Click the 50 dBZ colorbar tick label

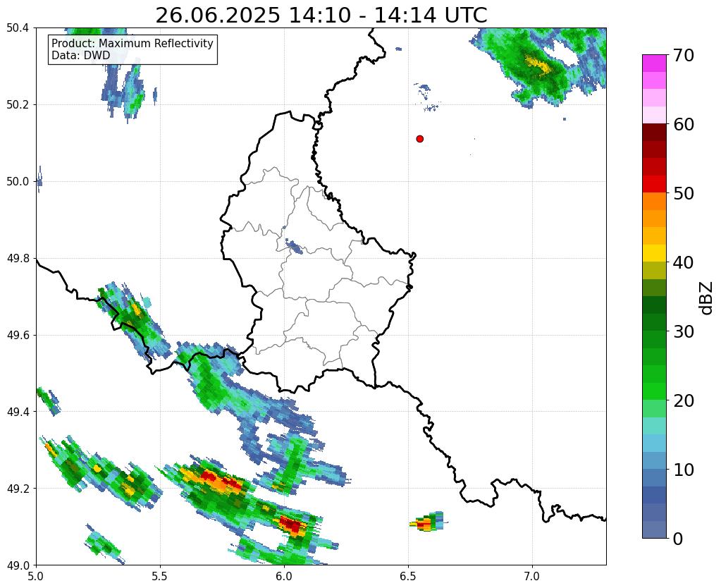coord(683,193)
